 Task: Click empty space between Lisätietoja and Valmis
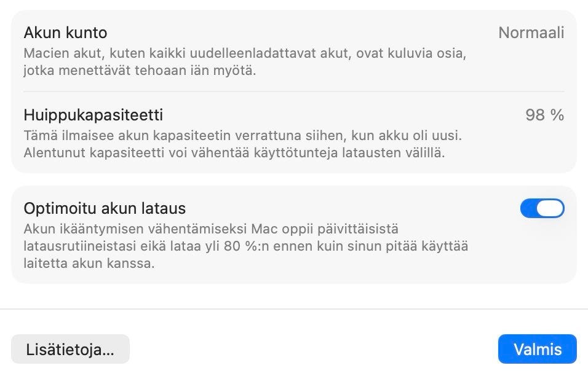coord(314,350)
